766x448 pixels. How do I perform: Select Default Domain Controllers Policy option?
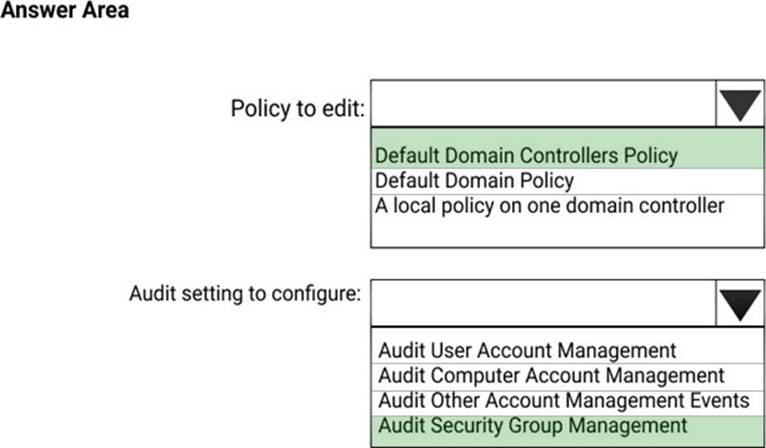tap(526, 156)
